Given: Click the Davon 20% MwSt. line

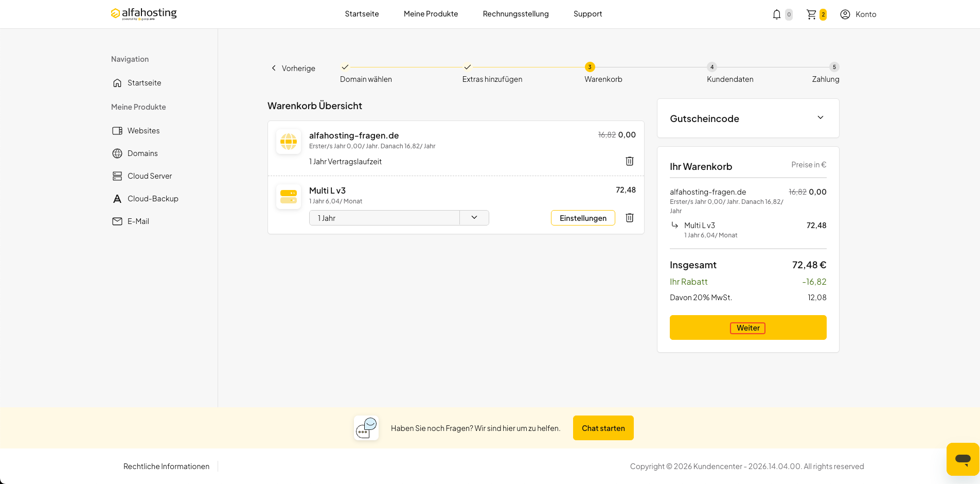Looking at the screenshot, I should pos(748,298).
